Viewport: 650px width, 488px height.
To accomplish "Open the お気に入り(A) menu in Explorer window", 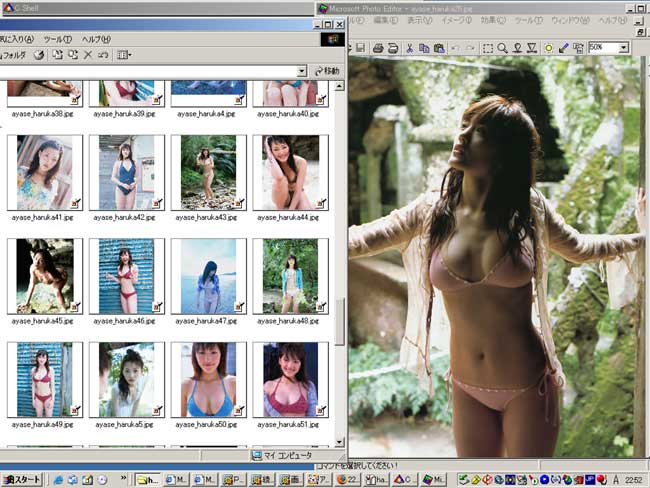I will (x=17, y=39).
